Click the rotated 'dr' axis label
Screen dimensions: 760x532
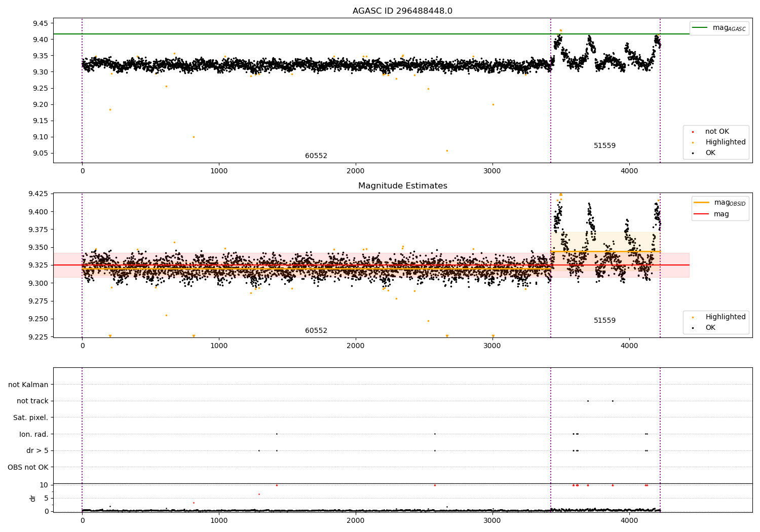(33, 498)
